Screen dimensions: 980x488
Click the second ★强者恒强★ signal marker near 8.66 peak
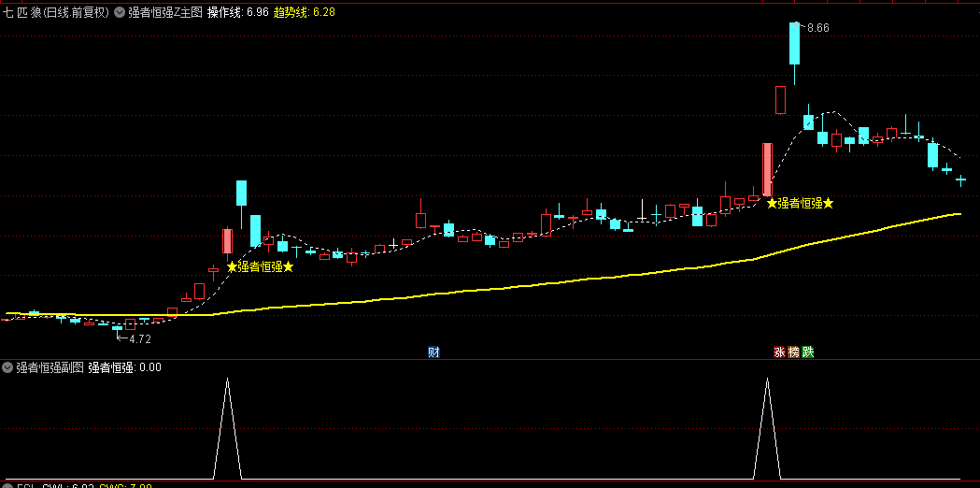(x=800, y=203)
